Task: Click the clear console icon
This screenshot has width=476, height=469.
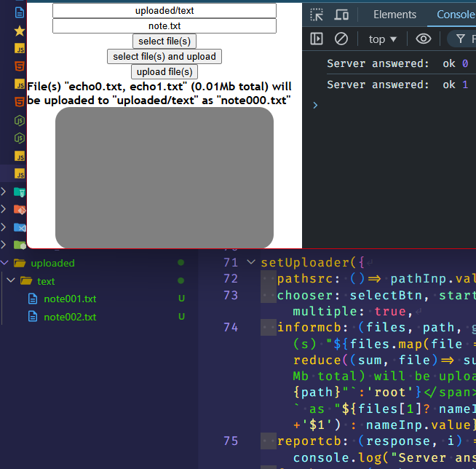Action: pos(341,39)
